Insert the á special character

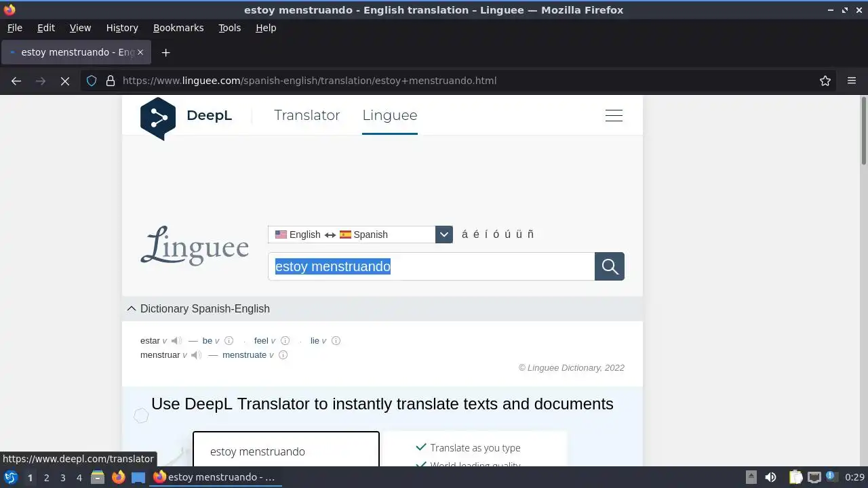coord(465,235)
